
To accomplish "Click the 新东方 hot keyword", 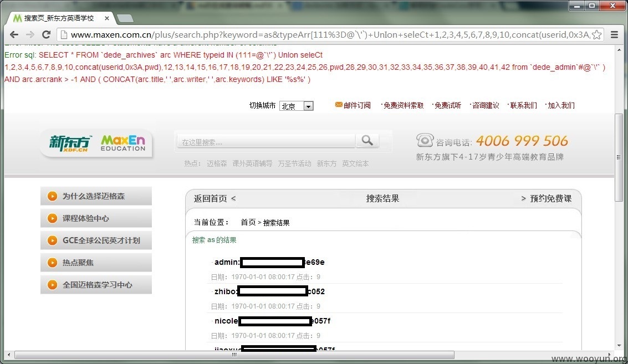I will (x=326, y=163).
